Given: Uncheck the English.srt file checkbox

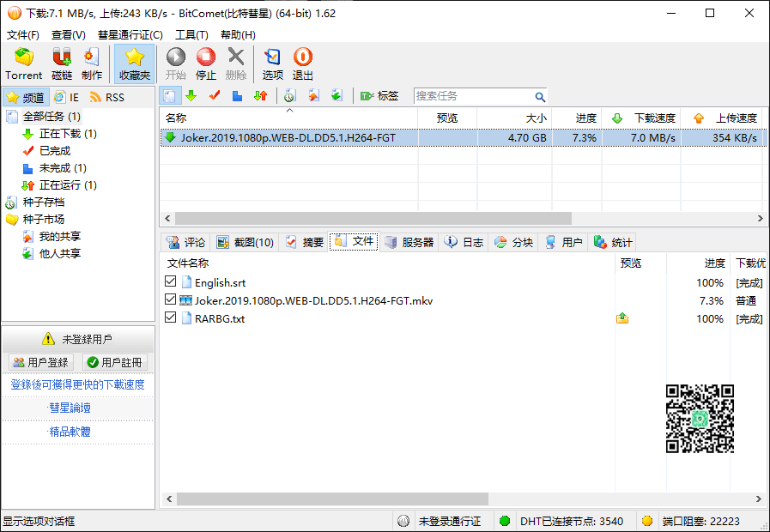Looking at the screenshot, I should pyautogui.click(x=171, y=281).
